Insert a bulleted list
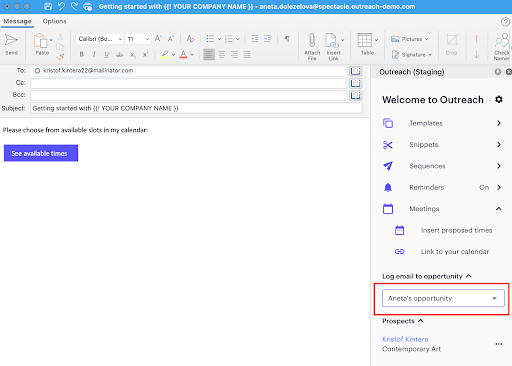Viewport: 512px width, 366px height. pyautogui.click(x=210, y=39)
